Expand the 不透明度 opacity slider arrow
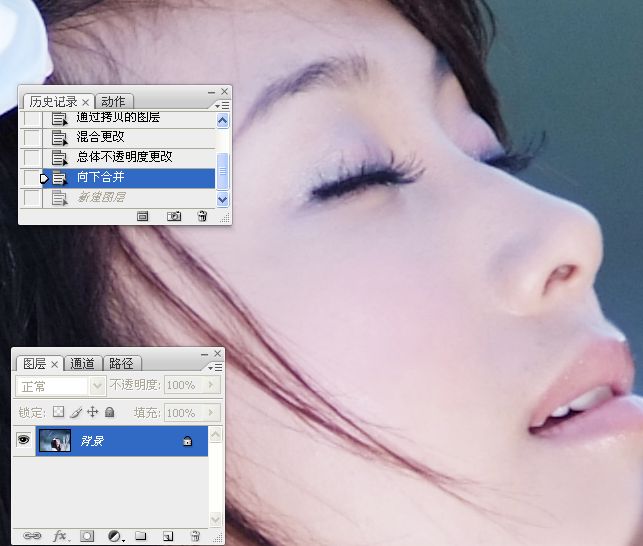This screenshot has width=643, height=546. point(210,385)
